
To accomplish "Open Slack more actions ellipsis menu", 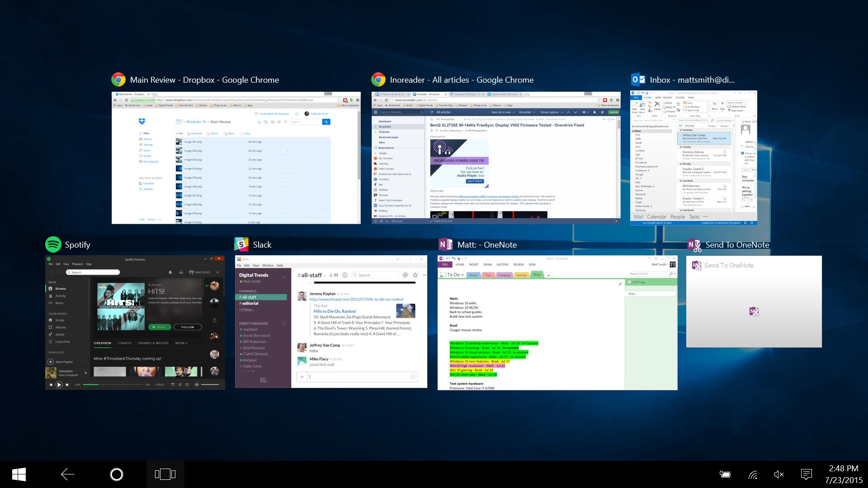I will coord(424,275).
